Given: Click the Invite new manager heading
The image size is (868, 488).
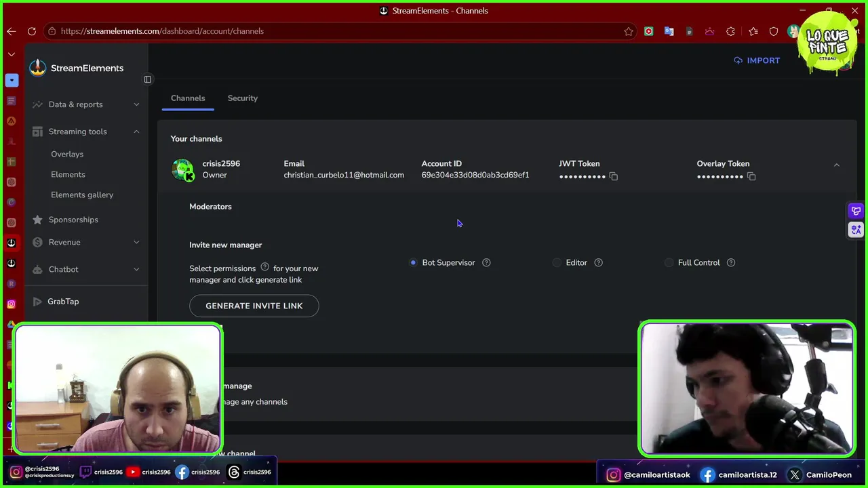Looking at the screenshot, I should [226, 245].
